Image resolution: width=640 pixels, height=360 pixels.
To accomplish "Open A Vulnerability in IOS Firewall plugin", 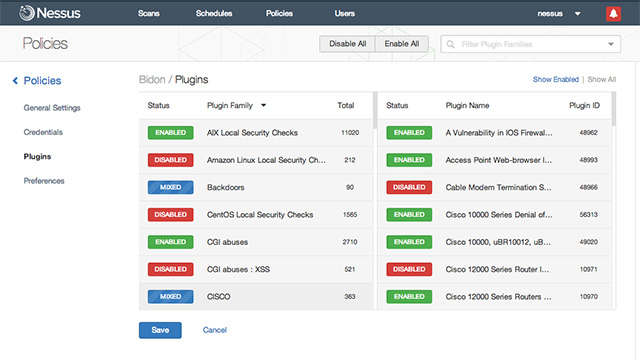I will coord(499,133).
